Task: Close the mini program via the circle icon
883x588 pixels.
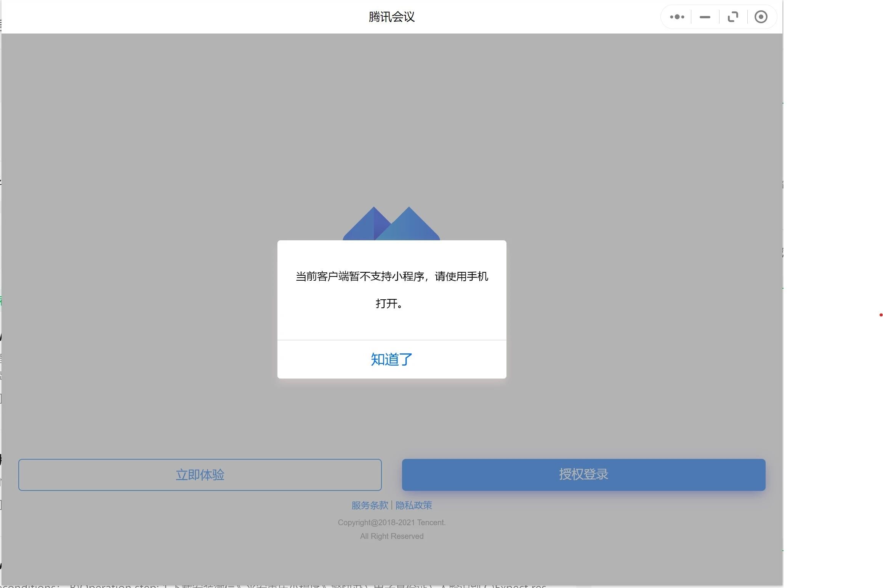Action: click(761, 17)
